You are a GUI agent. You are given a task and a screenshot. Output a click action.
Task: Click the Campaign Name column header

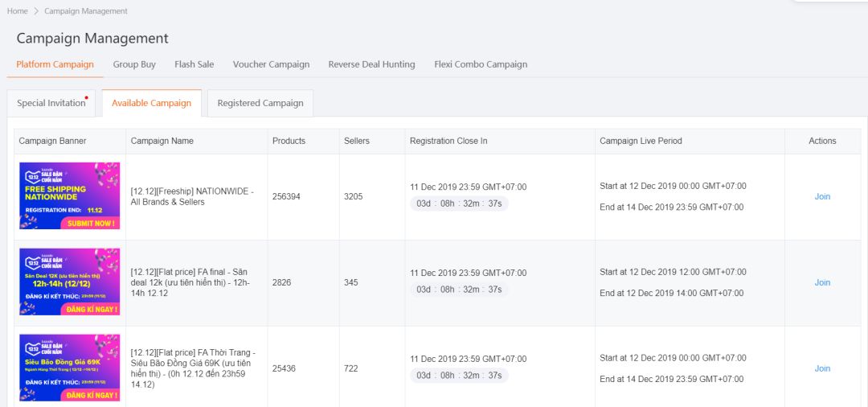click(162, 141)
